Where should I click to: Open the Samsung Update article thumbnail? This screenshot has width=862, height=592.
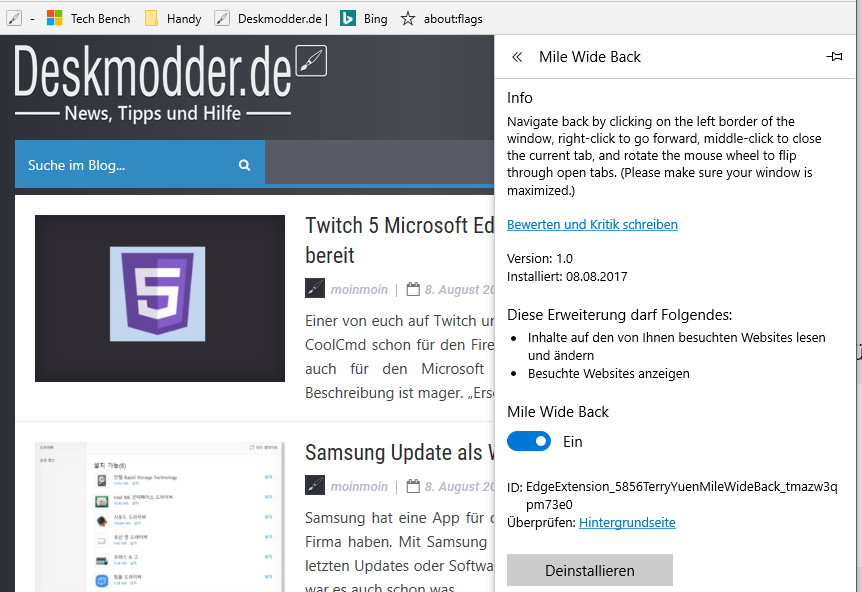tap(160, 517)
